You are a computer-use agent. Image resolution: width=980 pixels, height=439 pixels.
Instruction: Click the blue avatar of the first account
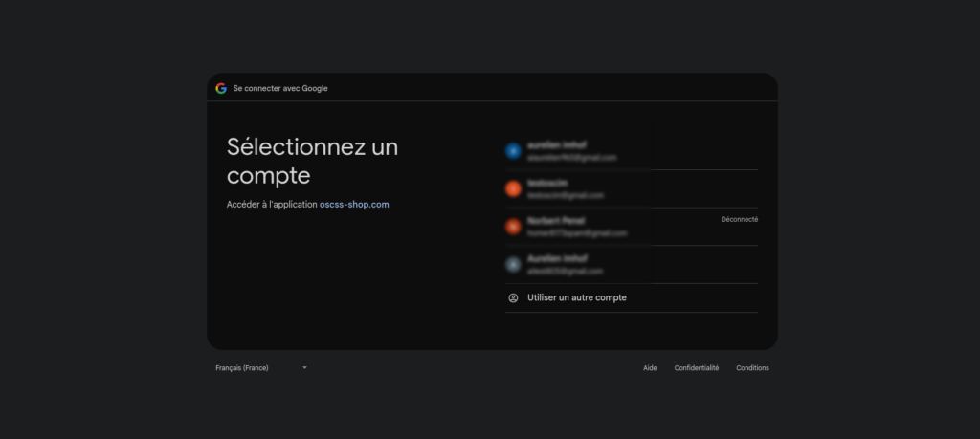tap(513, 151)
